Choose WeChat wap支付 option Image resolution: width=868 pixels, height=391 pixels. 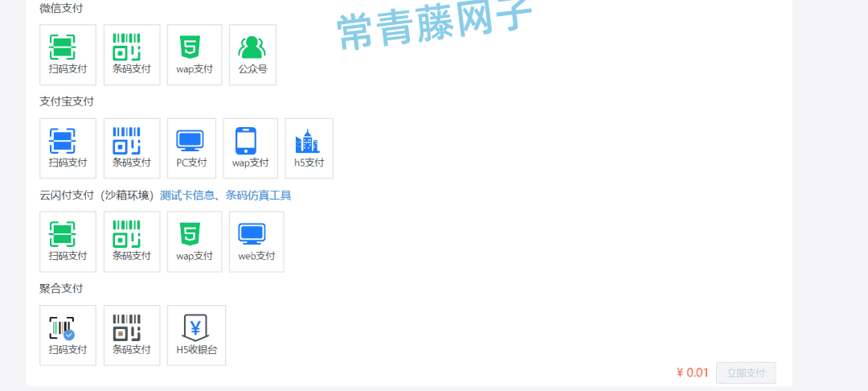click(194, 55)
